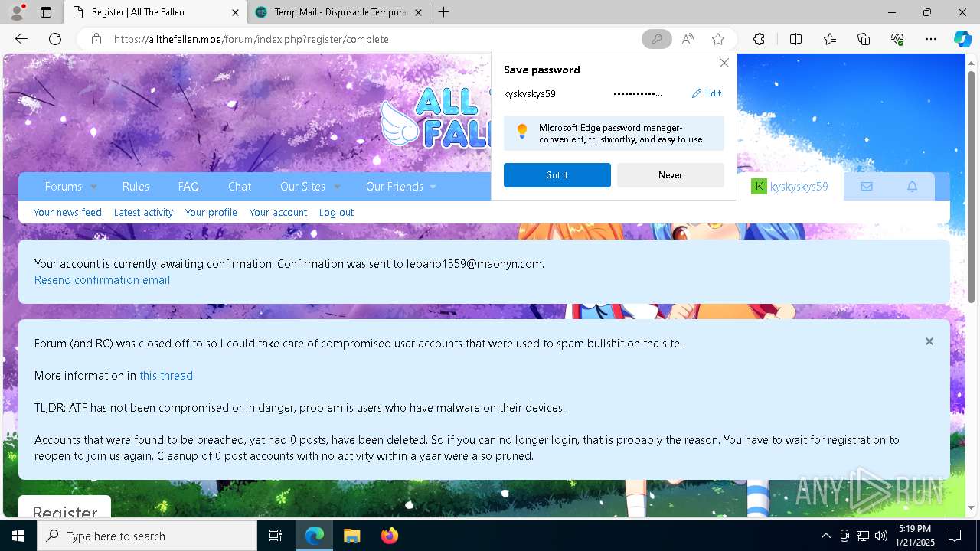Open Copilot sidebar icon
This screenshot has width=980, height=551.
coord(962,39)
